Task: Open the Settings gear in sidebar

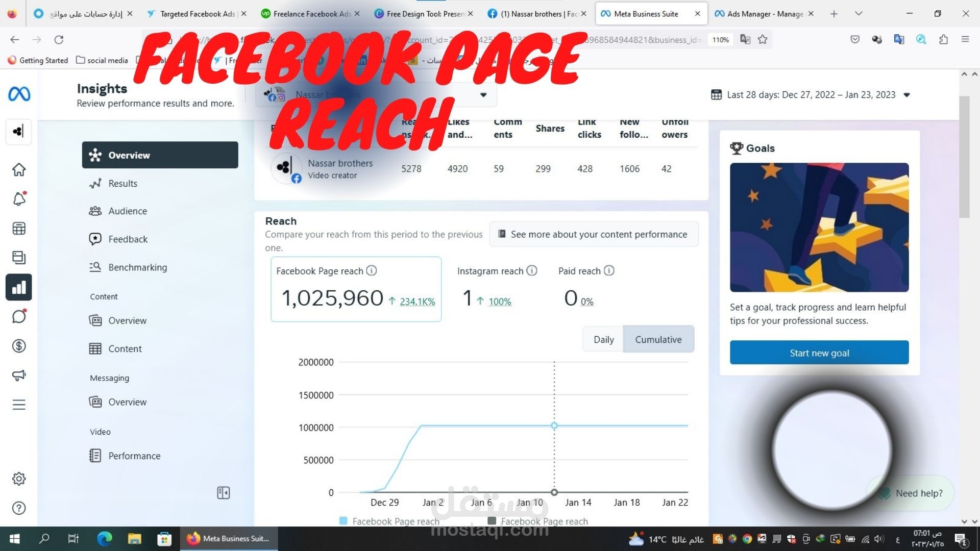Action: click(x=19, y=479)
